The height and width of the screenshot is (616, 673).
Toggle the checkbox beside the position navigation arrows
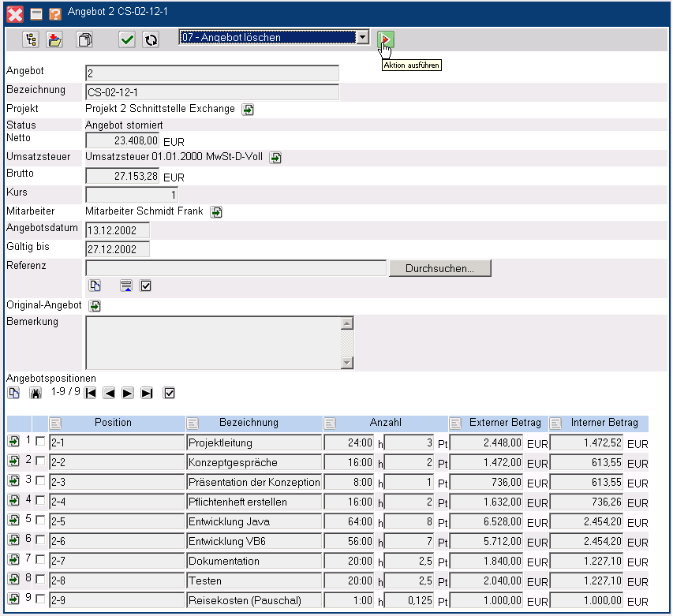point(168,393)
